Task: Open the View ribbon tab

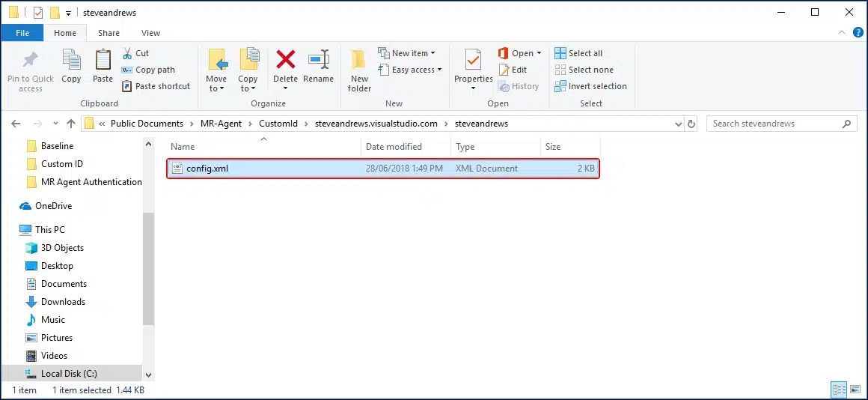Action: pos(150,33)
